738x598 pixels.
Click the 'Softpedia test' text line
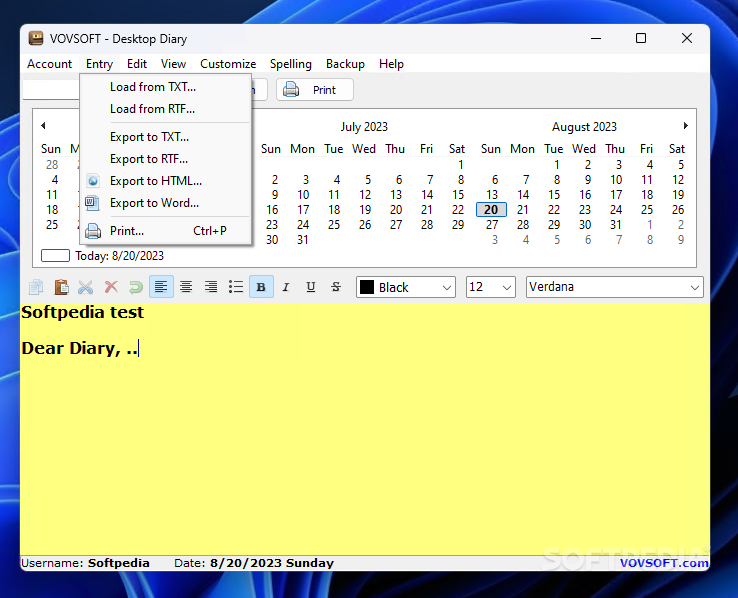click(x=82, y=312)
